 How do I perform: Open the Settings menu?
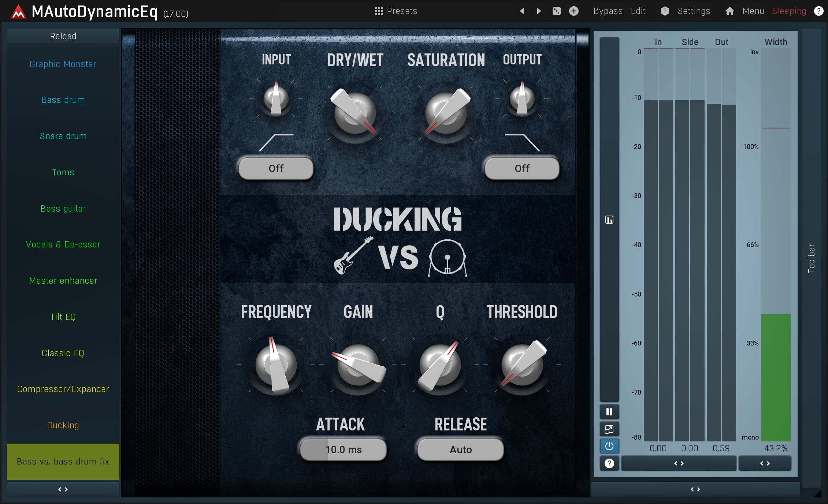[693, 11]
